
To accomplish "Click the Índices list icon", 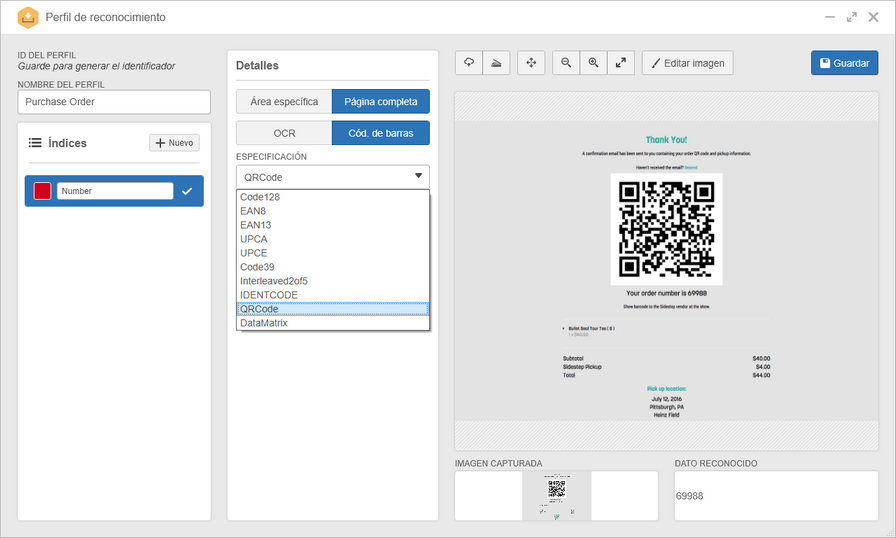I will (35, 143).
